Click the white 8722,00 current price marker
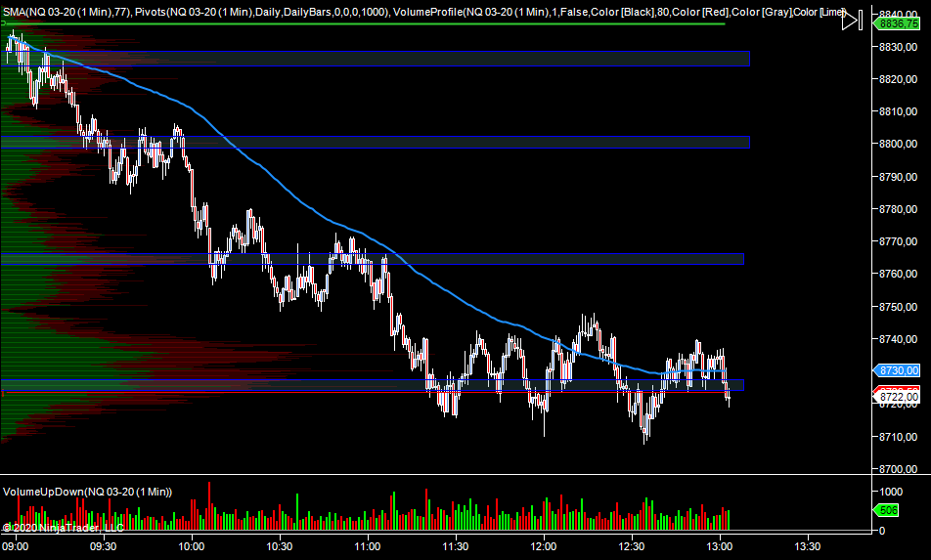The image size is (931, 560). click(x=898, y=397)
